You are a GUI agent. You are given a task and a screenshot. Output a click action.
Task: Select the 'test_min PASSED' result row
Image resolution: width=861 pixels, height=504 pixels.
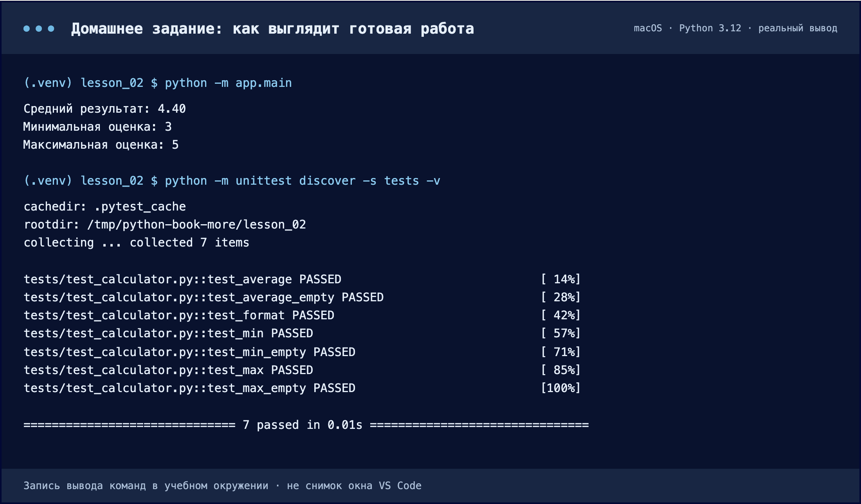point(302,333)
